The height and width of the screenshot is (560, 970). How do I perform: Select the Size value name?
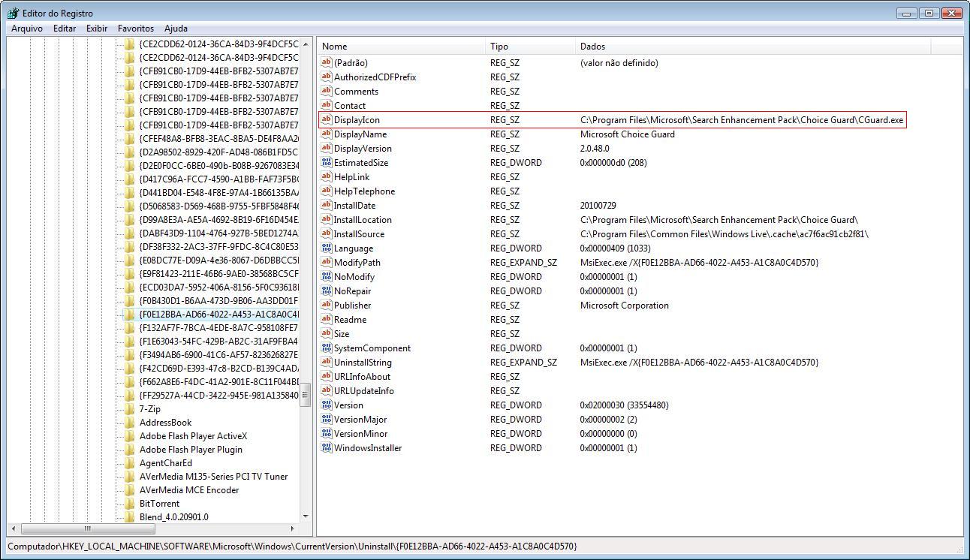(x=342, y=333)
